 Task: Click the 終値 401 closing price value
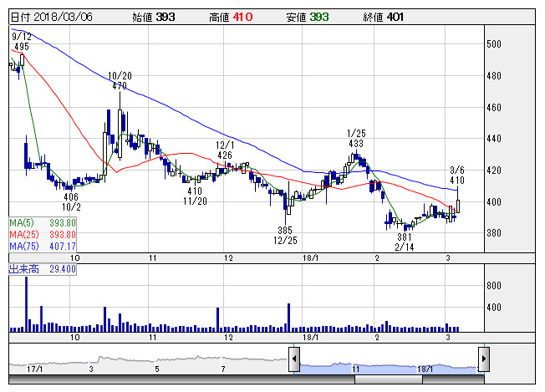click(395, 16)
